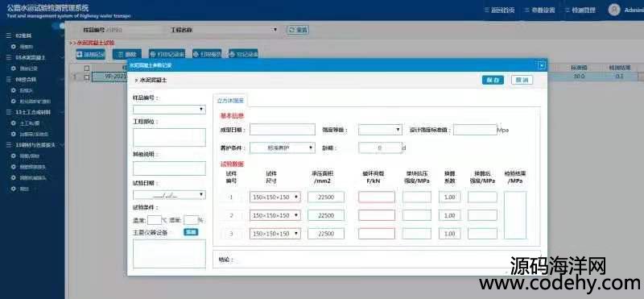Click the 取消 cancel button
Viewport: 644px width, 299px height.
[522, 80]
